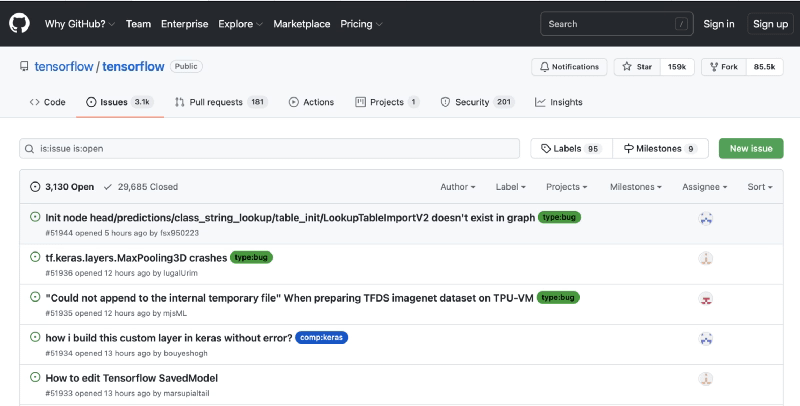
Task: Click the green New issue button
Action: [751, 148]
